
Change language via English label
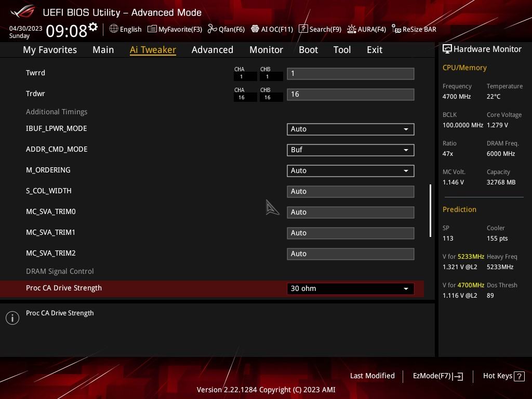click(x=130, y=29)
